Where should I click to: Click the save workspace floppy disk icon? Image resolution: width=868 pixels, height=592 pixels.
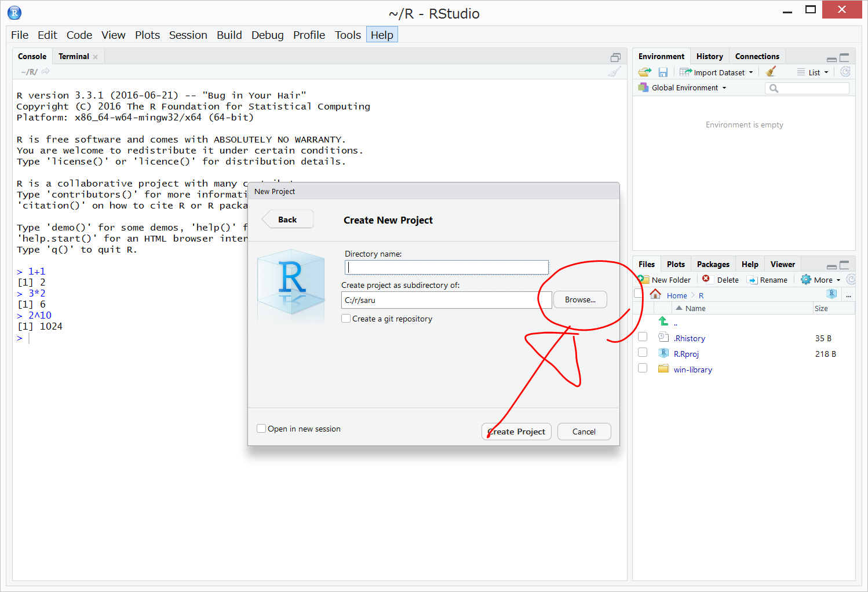(663, 72)
